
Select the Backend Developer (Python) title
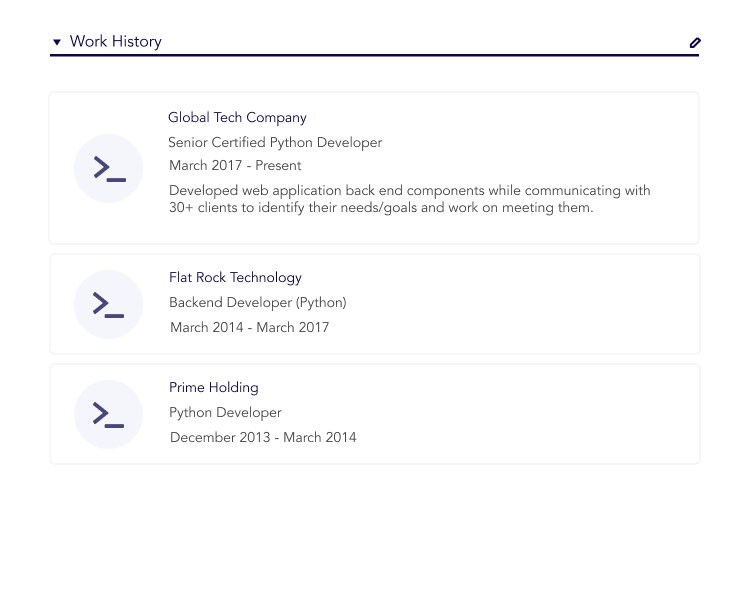point(257,303)
